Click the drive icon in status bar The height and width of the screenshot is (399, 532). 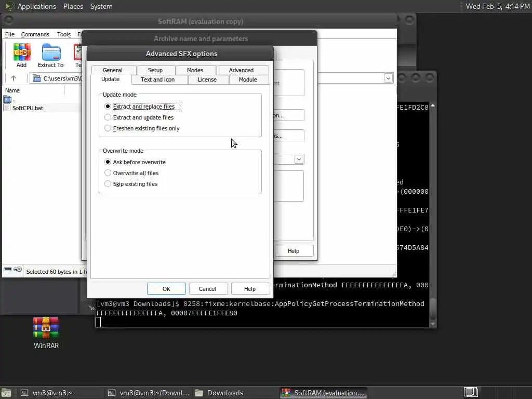pos(7,270)
